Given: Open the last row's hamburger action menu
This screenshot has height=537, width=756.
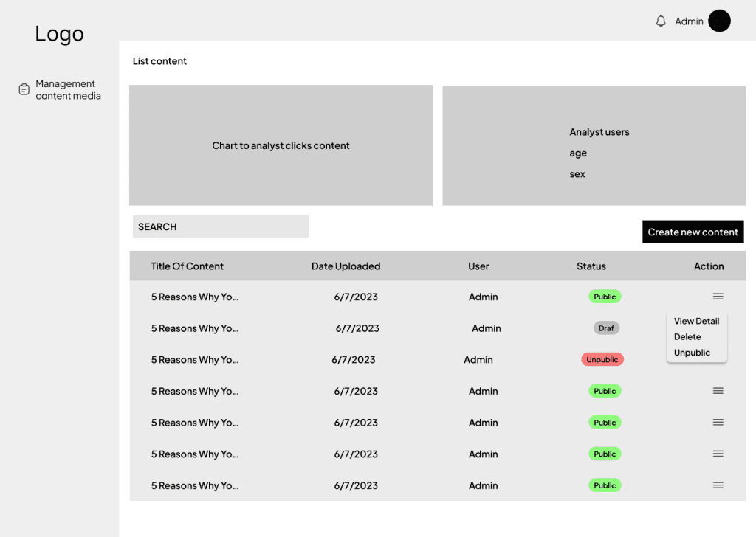Looking at the screenshot, I should point(718,485).
